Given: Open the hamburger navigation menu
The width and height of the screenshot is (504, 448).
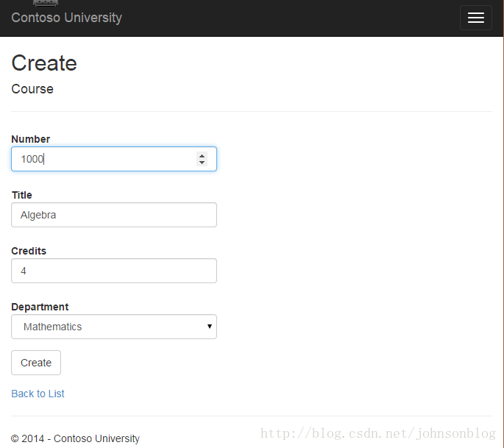Looking at the screenshot, I should [x=476, y=18].
